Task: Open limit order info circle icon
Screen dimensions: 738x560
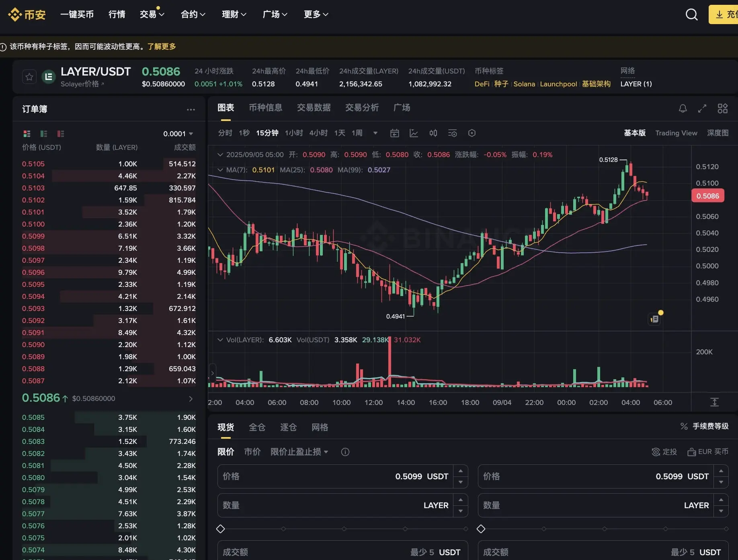Action: (x=345, y=452)
